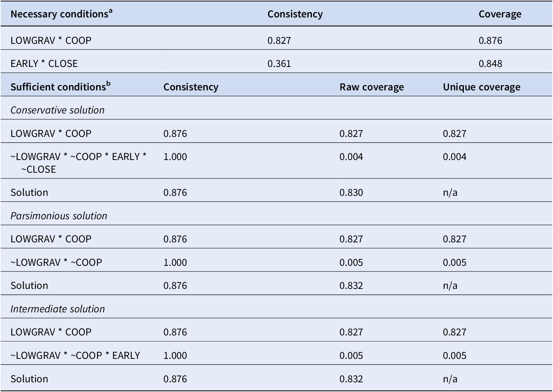Click the raw coverage value 0.004

click(351, 157)
